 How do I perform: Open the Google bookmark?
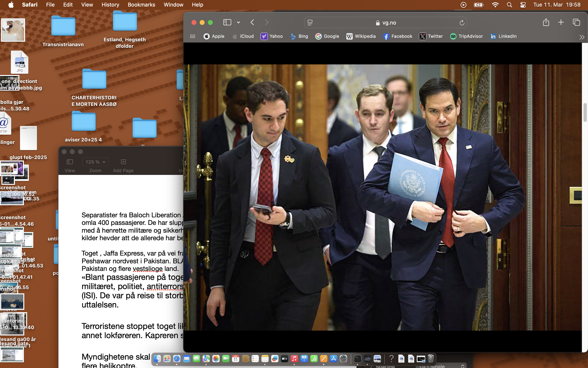327,36
